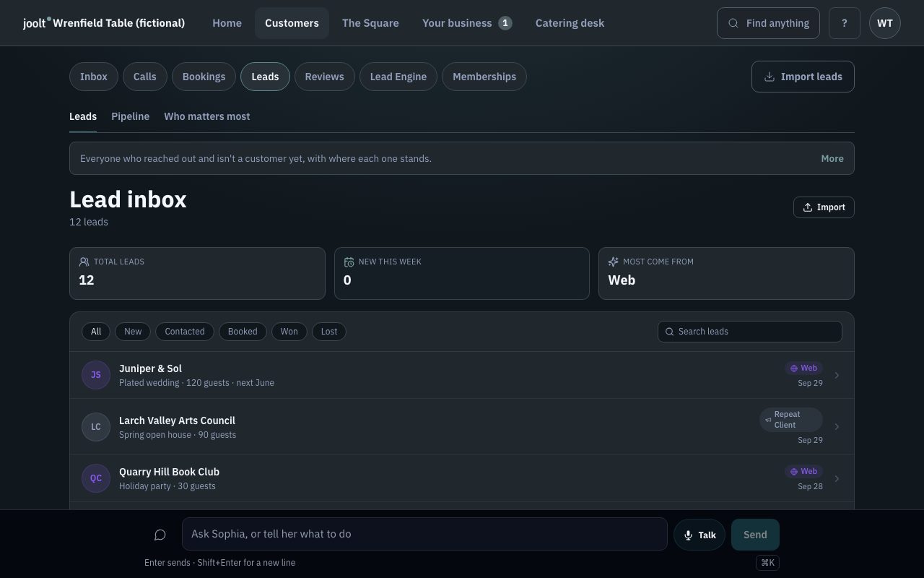Open The Square nav item

click(x=370, y=23)
